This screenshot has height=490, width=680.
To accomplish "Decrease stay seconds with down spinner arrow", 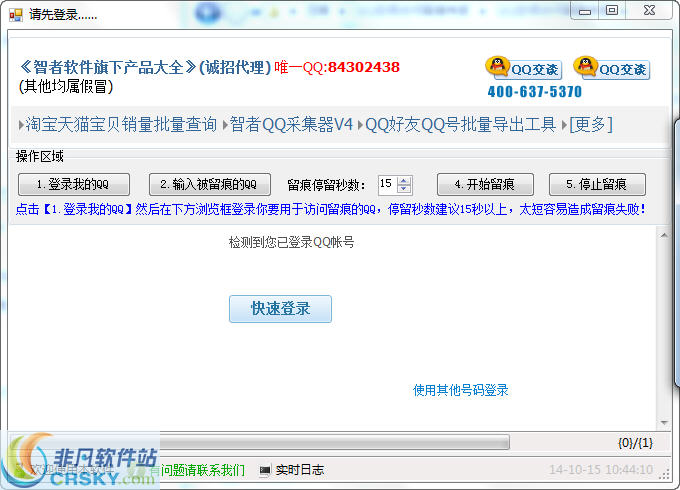I will (x=404, y=189).
